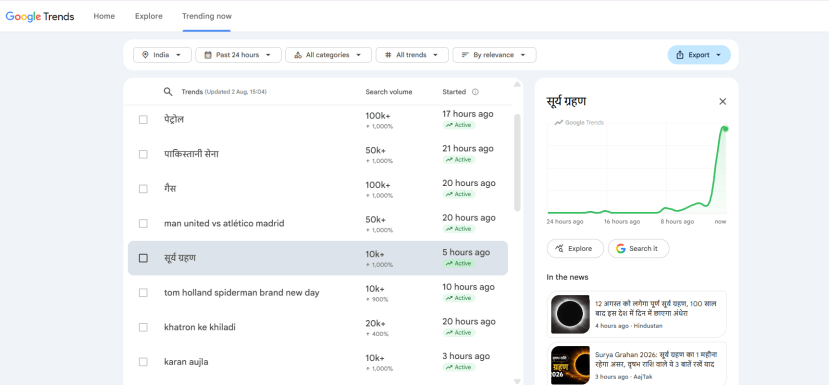
Task: Open the Export dropdown button
Action: pyautogui.click(x=699, y=55)
